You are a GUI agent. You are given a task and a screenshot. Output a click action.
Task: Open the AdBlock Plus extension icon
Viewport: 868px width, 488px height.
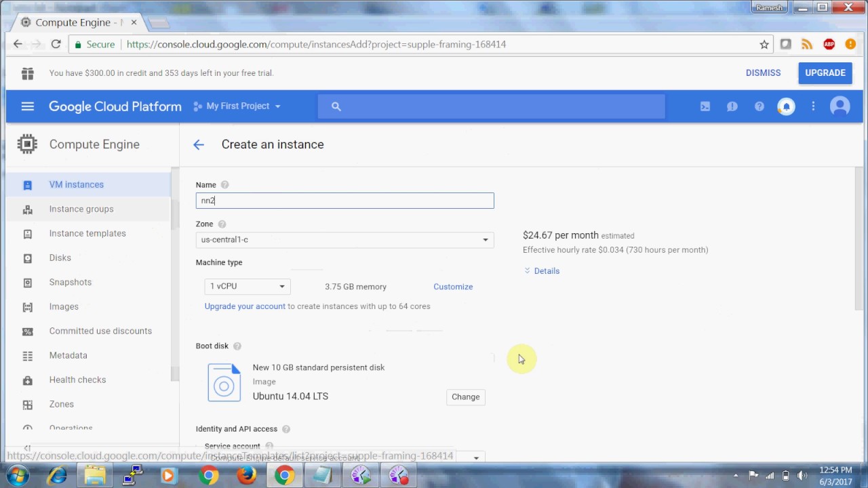pyautogui.click(x=829, y=44)
